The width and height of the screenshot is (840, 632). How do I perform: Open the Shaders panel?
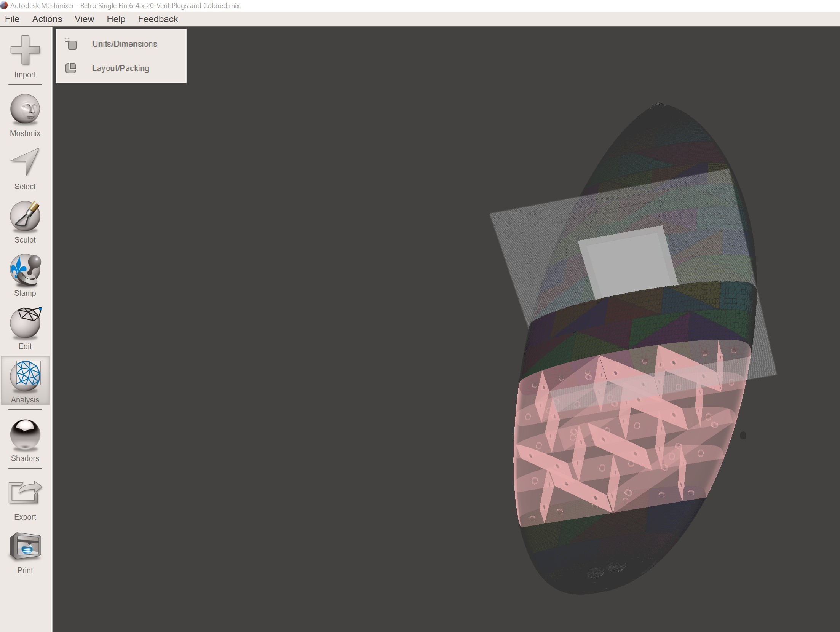tap(25, 440)
